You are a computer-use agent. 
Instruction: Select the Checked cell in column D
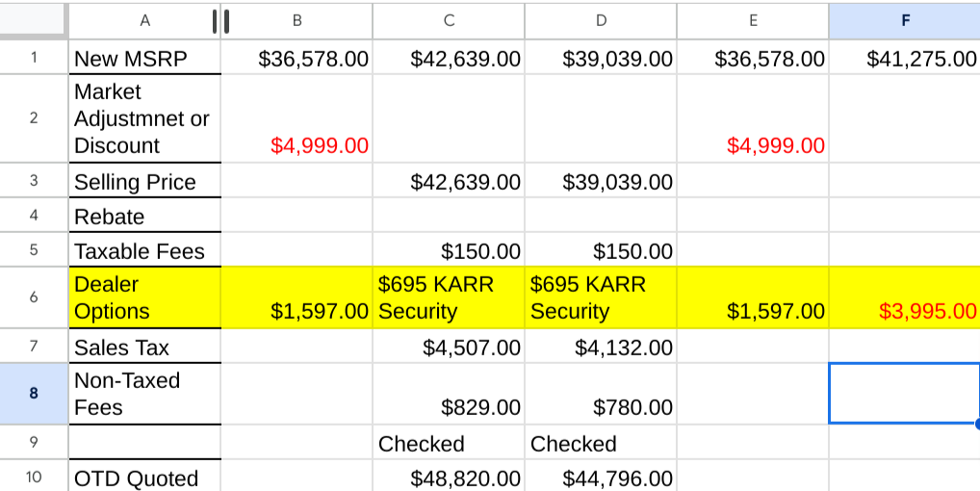pos(601,443)
